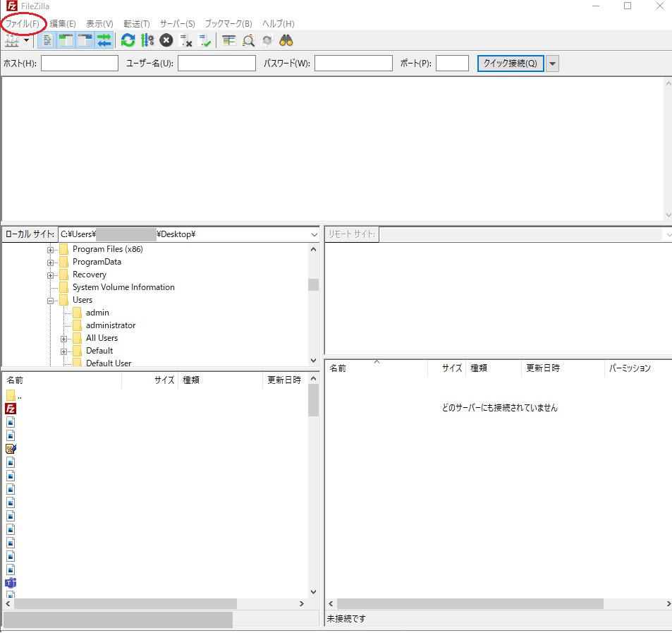Open the Site Manager toolbar icon
The width and height of the screenshot is (672, 633).
pos(11,41)
